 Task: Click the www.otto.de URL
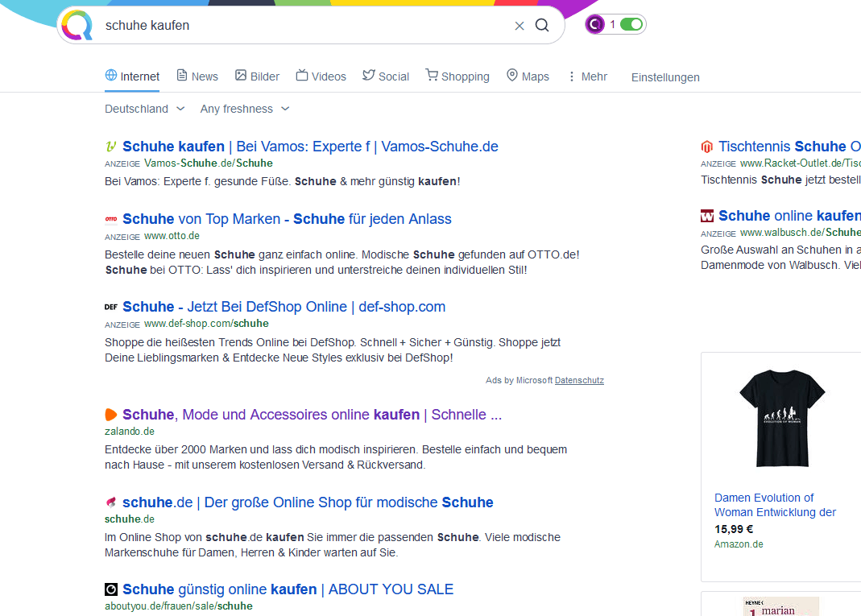tap(172, 236)
